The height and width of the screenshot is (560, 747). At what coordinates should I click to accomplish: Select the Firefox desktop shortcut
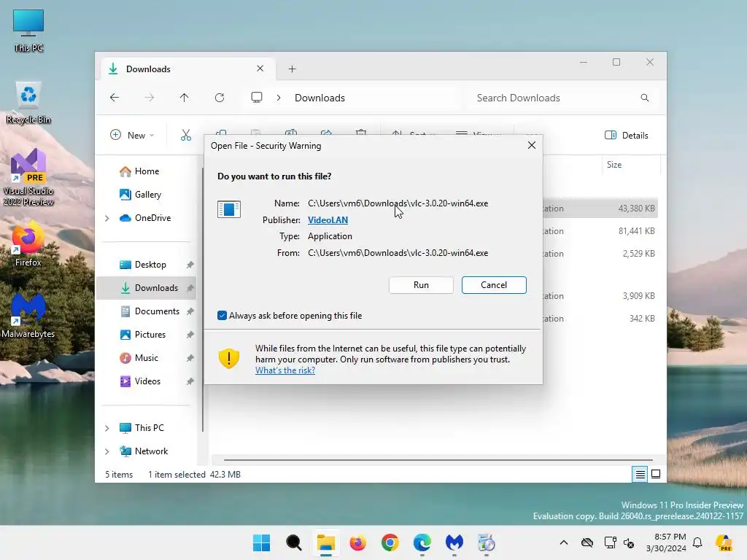28,244
